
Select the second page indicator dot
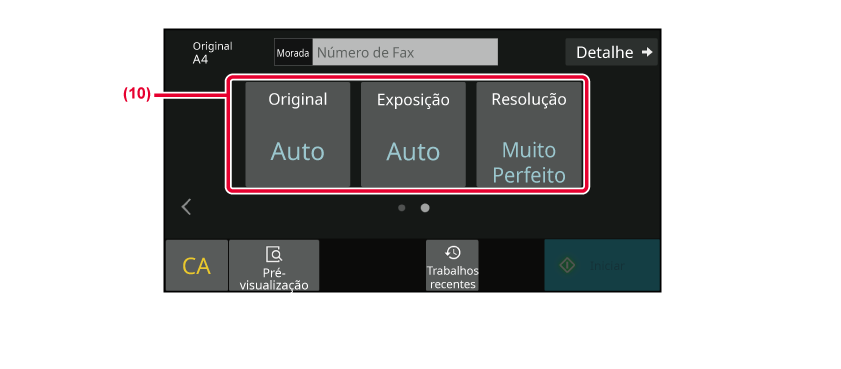coord(425,208)
